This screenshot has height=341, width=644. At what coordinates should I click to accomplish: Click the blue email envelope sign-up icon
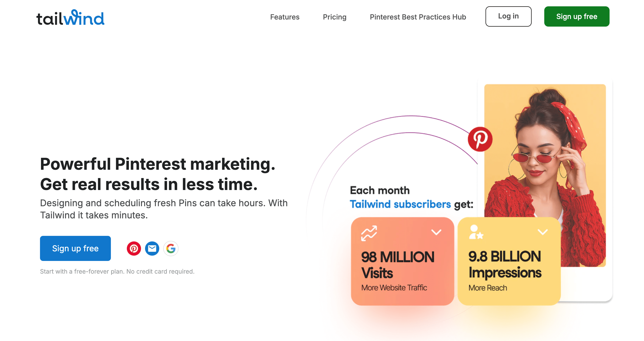click(152, 249)
